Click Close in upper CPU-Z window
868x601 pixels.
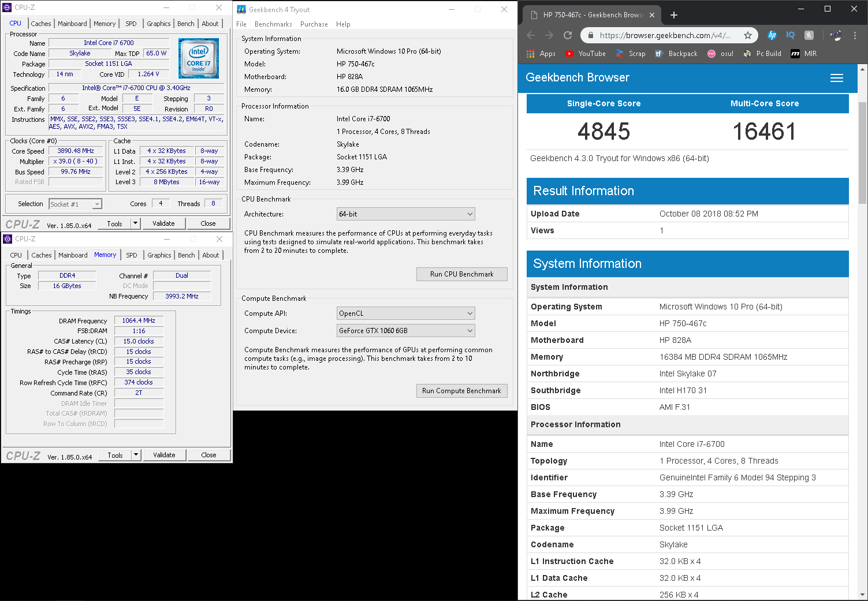coord(208,223)
